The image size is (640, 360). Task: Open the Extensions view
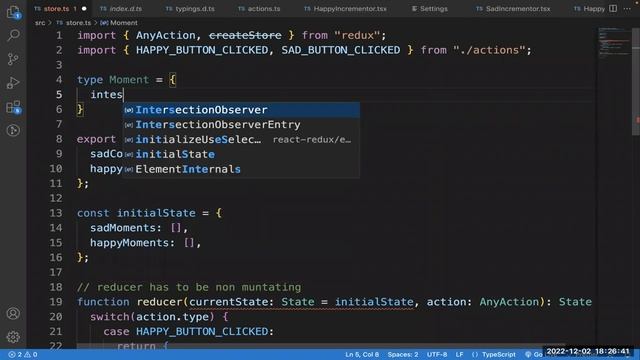click(13, 107)
